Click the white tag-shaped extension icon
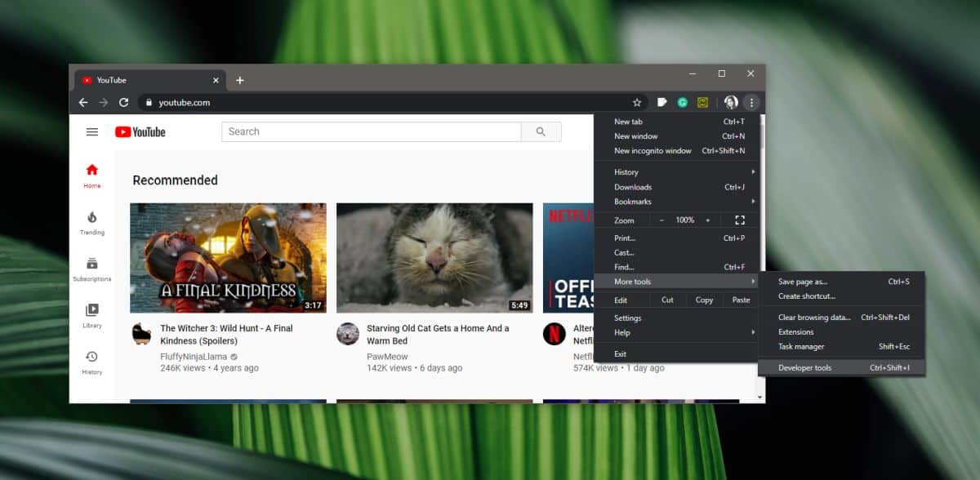980x480 pixels. tap(662, 103)
